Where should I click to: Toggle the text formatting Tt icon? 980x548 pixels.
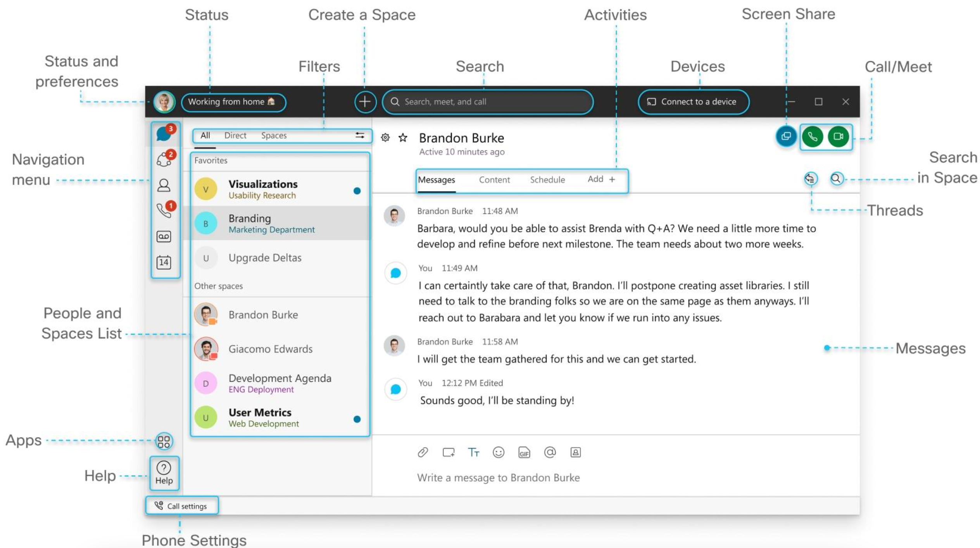[x=473, y=452]
